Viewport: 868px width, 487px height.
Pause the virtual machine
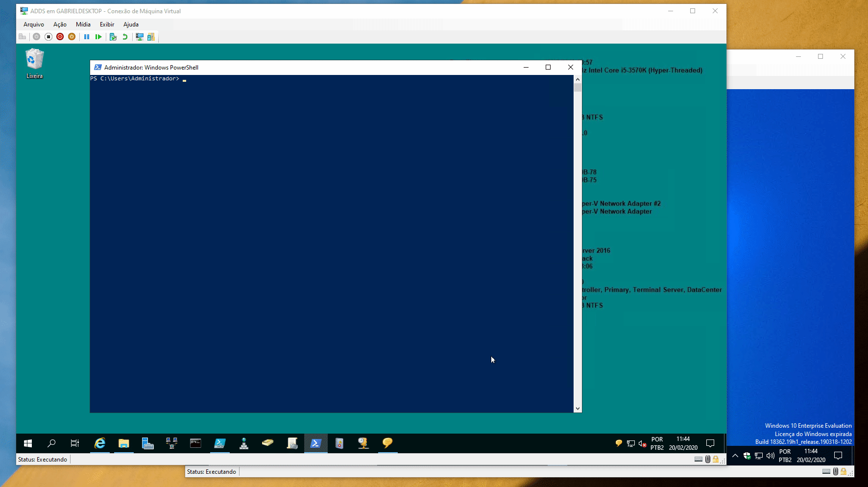[x=87, y=37]
